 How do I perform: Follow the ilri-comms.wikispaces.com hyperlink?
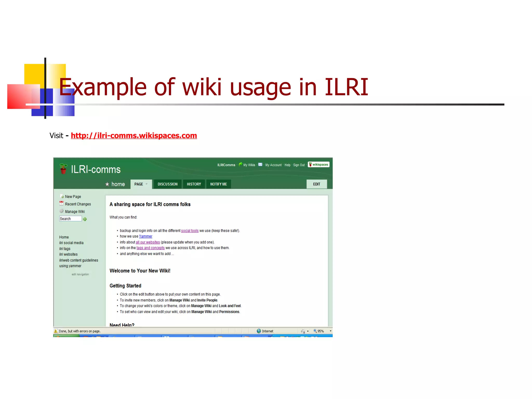click(134, 136)
